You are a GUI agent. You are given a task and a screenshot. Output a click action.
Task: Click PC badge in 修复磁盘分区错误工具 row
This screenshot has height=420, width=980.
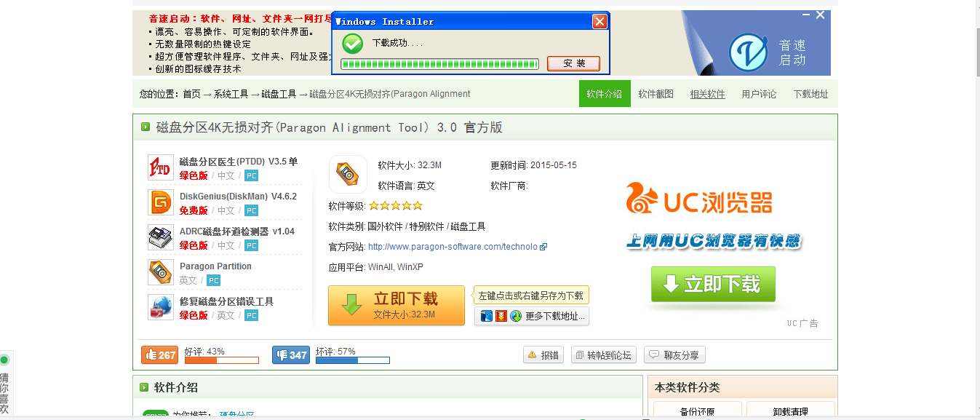[251, 315]
